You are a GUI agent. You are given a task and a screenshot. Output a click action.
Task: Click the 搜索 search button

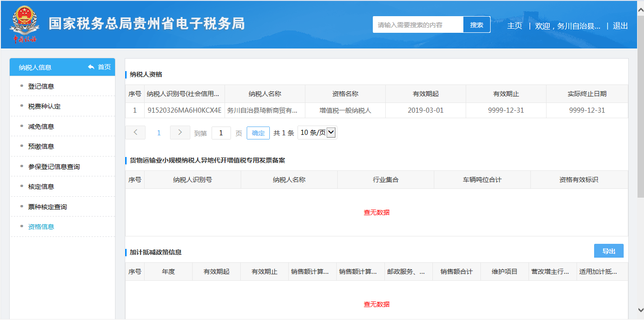476,25
